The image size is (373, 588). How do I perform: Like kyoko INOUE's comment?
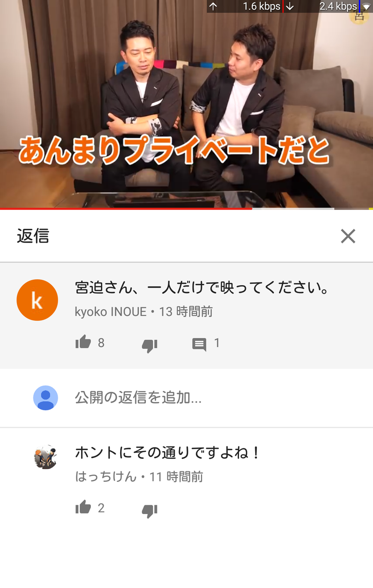[x=83, y=342]
